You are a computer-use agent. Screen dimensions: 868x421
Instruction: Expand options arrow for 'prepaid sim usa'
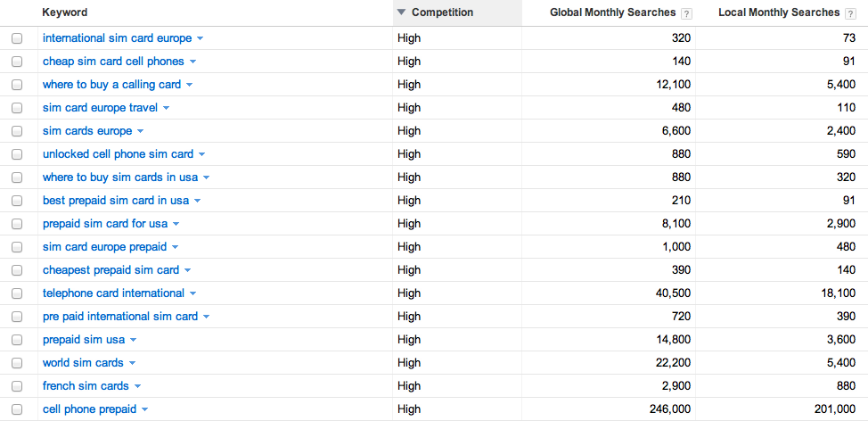133,341
